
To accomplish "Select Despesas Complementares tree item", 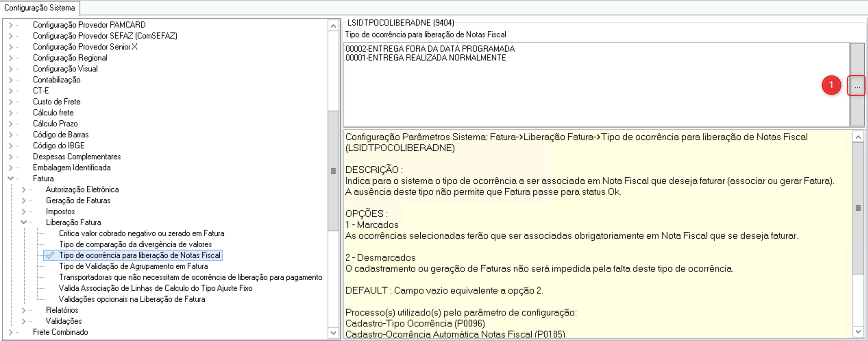I will pos(77,156).
